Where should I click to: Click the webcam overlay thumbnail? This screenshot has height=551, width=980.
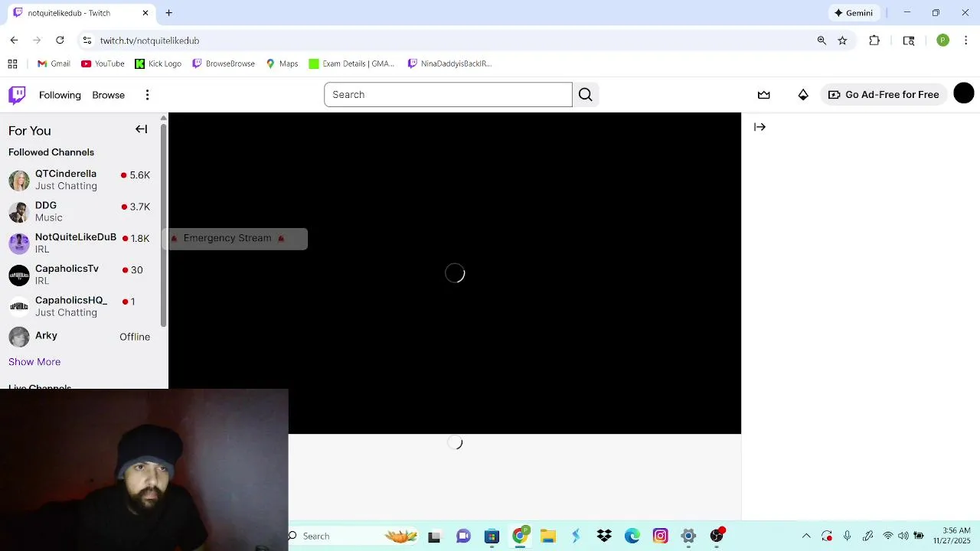(144, 470)
